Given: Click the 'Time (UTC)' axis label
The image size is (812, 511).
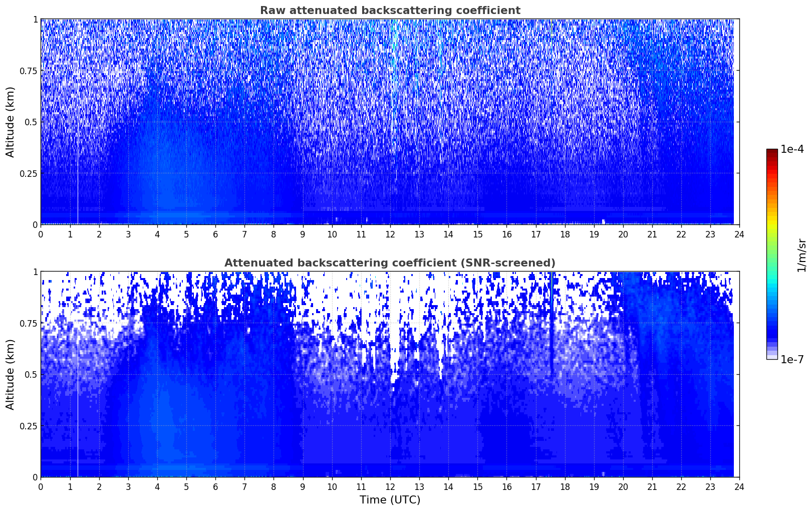Looking at the screenshot, I should click(x=390, y=499).
